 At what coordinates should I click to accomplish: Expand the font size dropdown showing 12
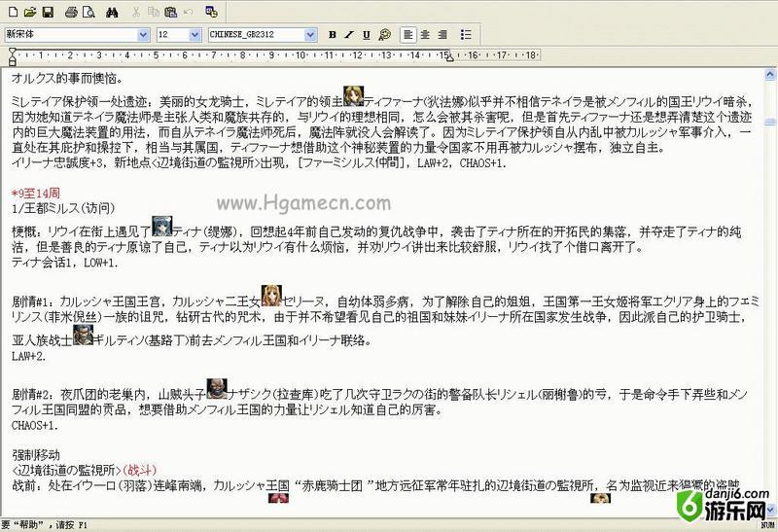click(196, 34)
